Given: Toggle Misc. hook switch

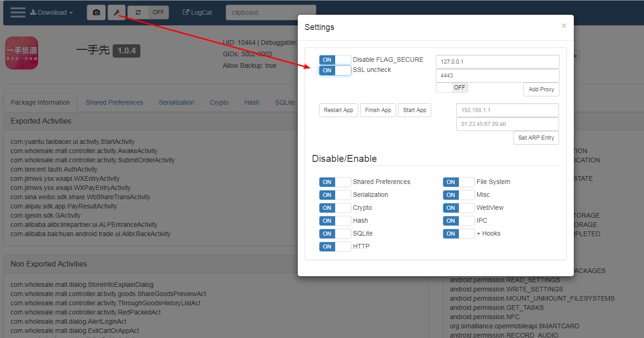Looking at the screenshot, I should pos(459,195).
